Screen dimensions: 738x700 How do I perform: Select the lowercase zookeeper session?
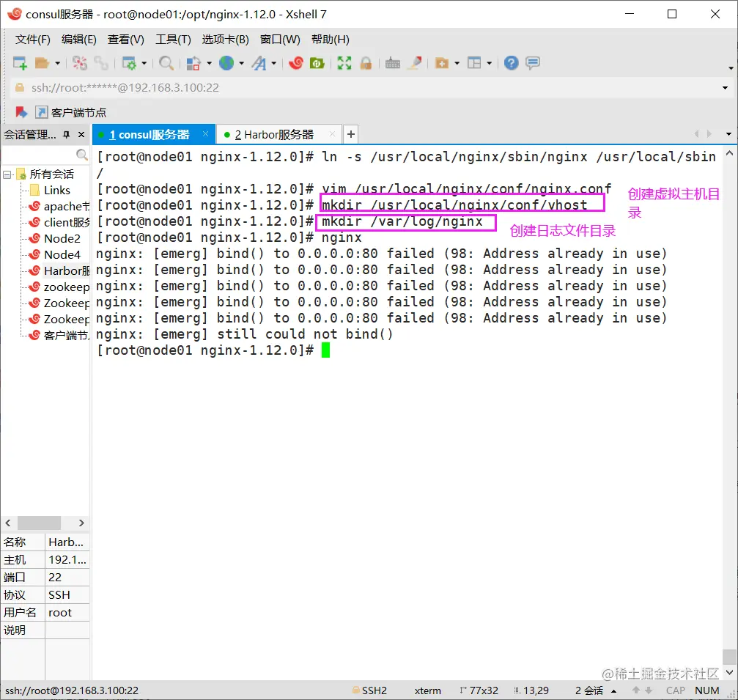pyautogui.click(x=59, y=287)
